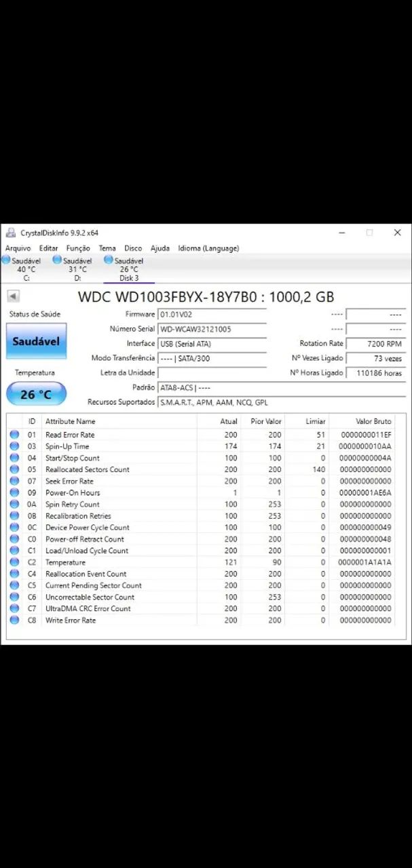Open the Idioma (Language) menu
Viewport: 412px width, 868px height.
[x=208, y=248]
